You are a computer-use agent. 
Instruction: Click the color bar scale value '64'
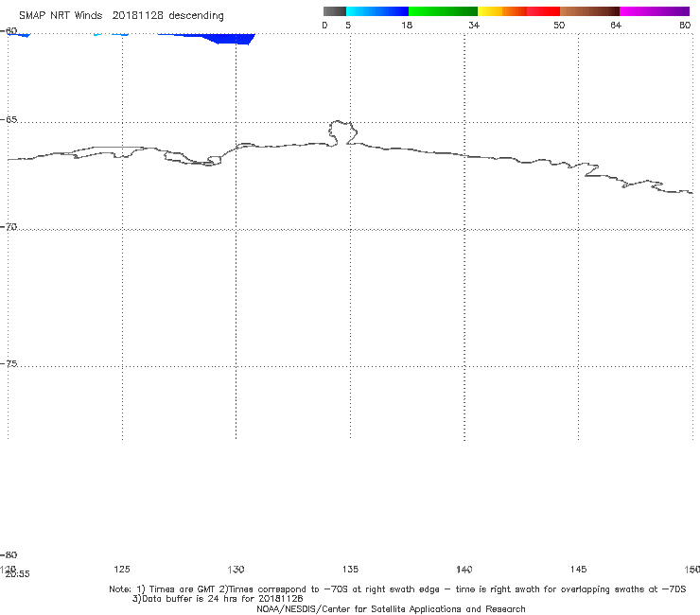coord(616,25)
